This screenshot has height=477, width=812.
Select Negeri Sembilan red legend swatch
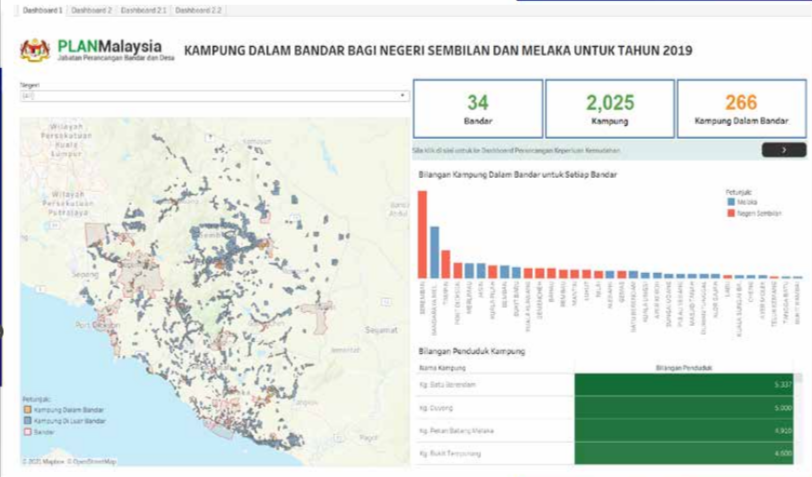click(731, 212)
